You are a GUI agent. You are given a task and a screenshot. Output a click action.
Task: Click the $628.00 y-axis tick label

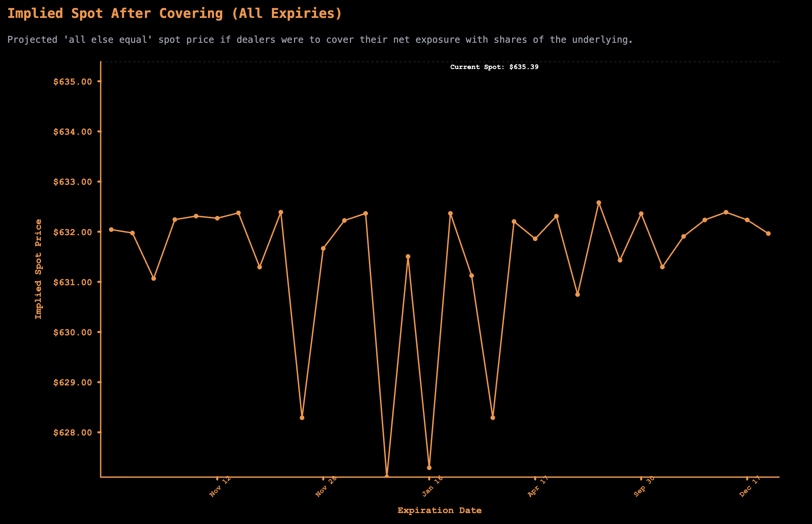coord(73,432)
